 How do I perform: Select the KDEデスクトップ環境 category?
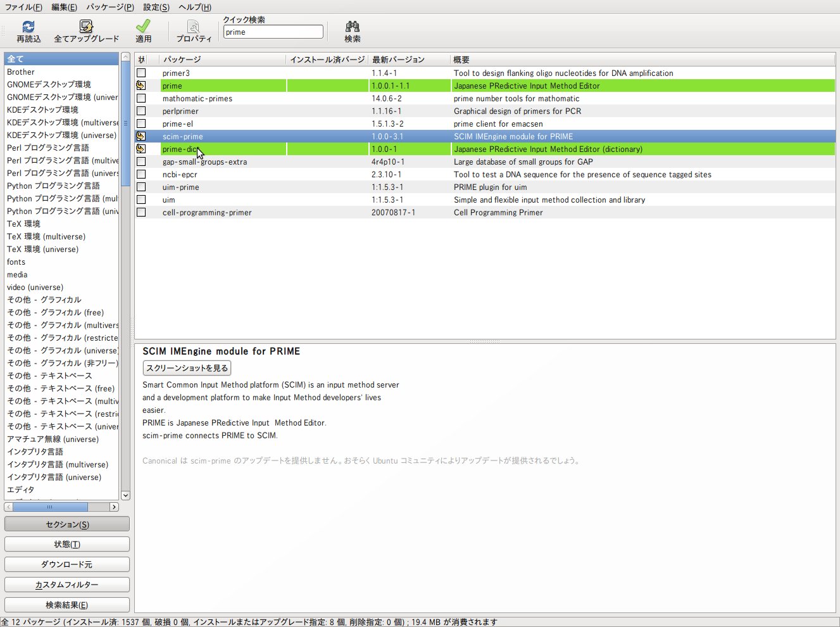(x=42, y=110)
